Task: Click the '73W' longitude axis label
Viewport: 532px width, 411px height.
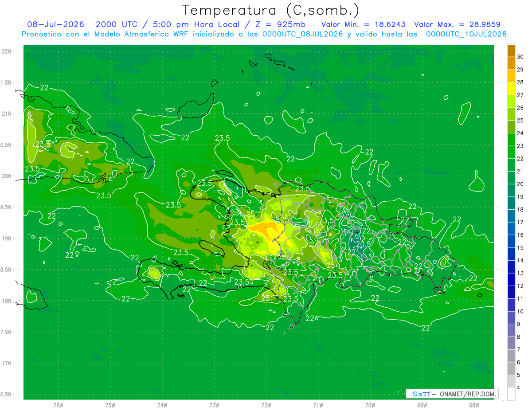Action: tap(214, 405)
